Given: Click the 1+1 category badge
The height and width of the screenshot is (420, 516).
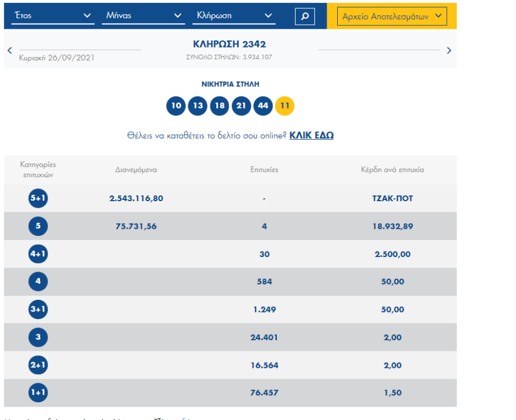Looking at the screenshot, I should [x=38, y=393].
